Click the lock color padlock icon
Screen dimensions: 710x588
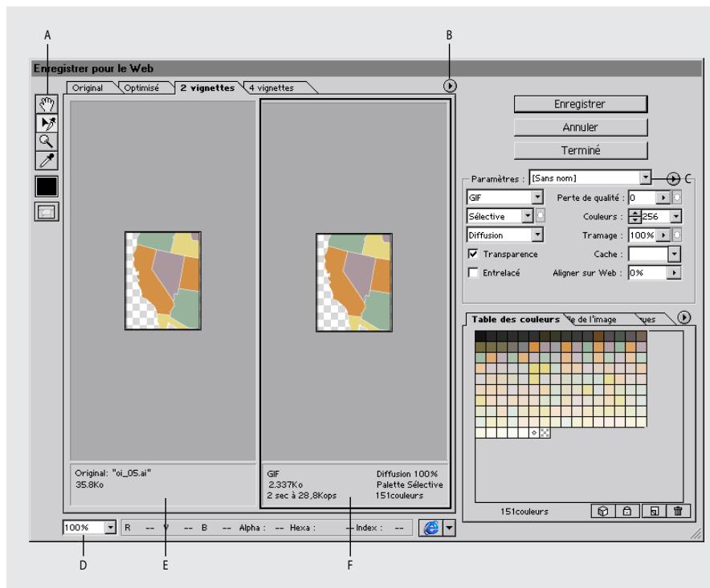click(x=627, y=511)
